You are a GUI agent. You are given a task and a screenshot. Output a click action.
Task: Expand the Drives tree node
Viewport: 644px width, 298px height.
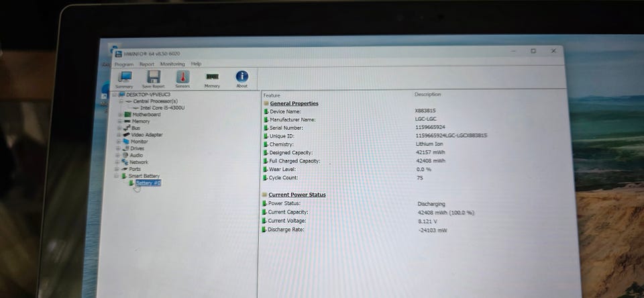point(119,148)
